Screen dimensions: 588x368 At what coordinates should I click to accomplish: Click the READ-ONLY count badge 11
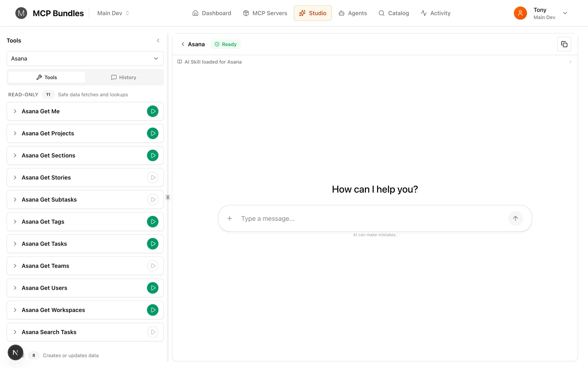[x=48, y=95]
